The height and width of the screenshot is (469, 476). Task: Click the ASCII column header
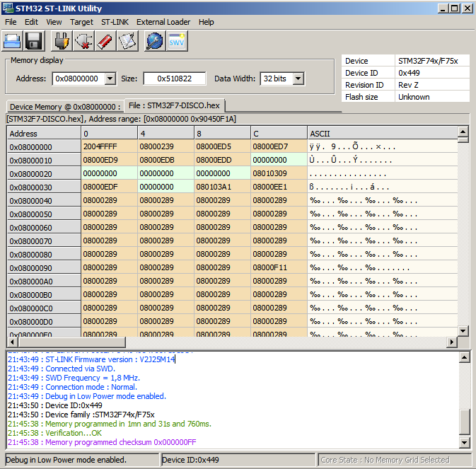pyautogui.click(x=382, y=134)
